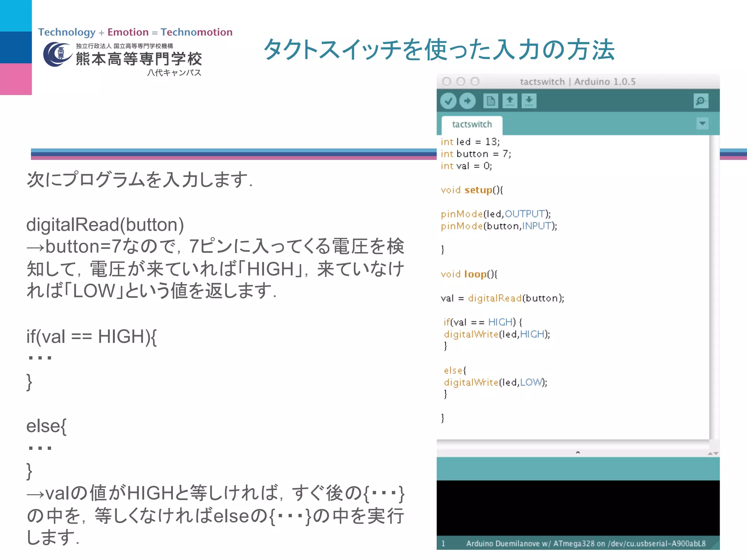Close the Arduino window
The image size is (747, 560).
point(446,81)
